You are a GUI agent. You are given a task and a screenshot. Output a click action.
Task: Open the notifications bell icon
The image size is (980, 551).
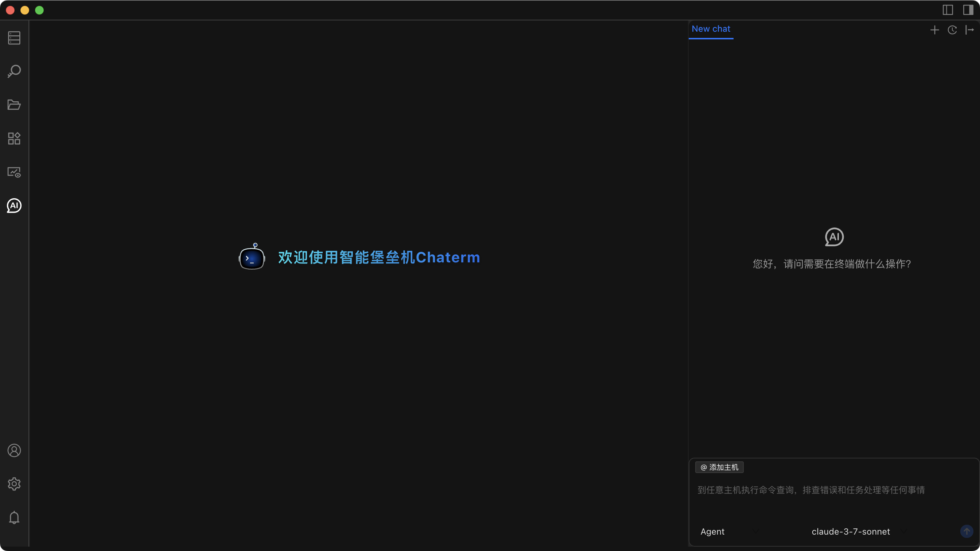(x=14, y=517)
